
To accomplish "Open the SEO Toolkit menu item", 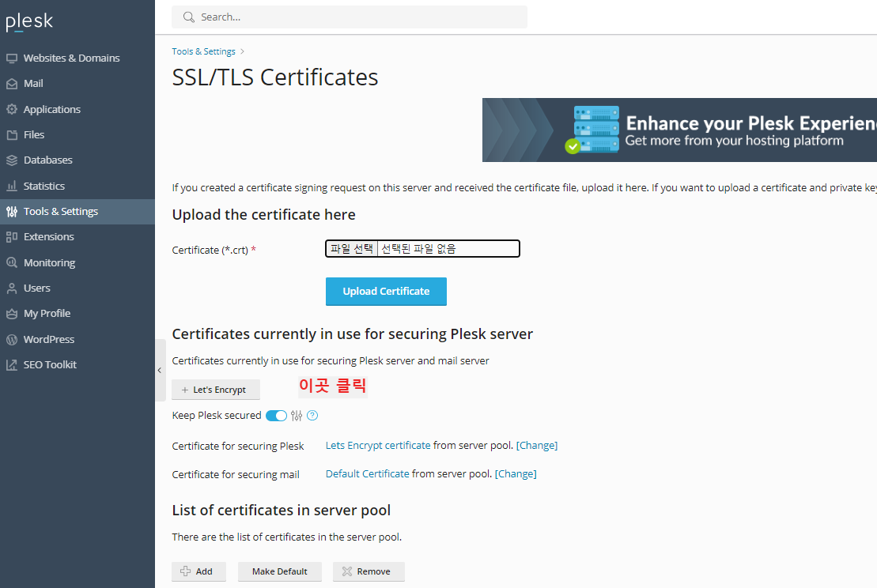I will click(77, 365).
